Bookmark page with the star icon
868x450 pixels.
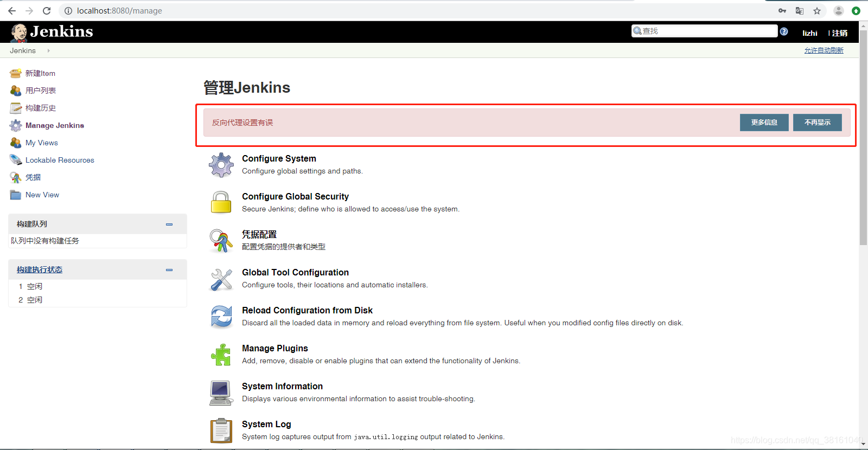817,11
